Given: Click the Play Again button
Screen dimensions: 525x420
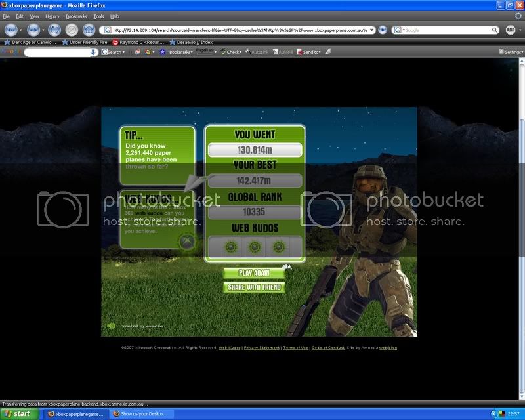Looking at the screenshot, I should coord(254,273).
